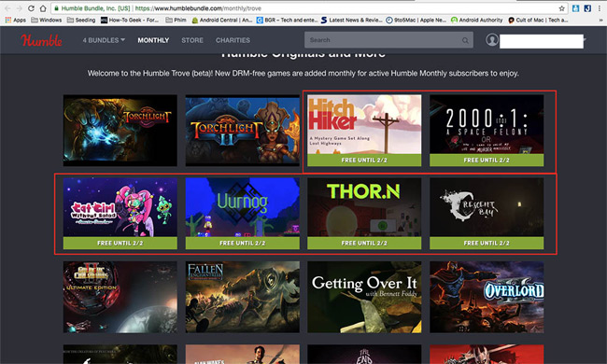Click Free Until 2/2 under Uurnog

[243, 243]
